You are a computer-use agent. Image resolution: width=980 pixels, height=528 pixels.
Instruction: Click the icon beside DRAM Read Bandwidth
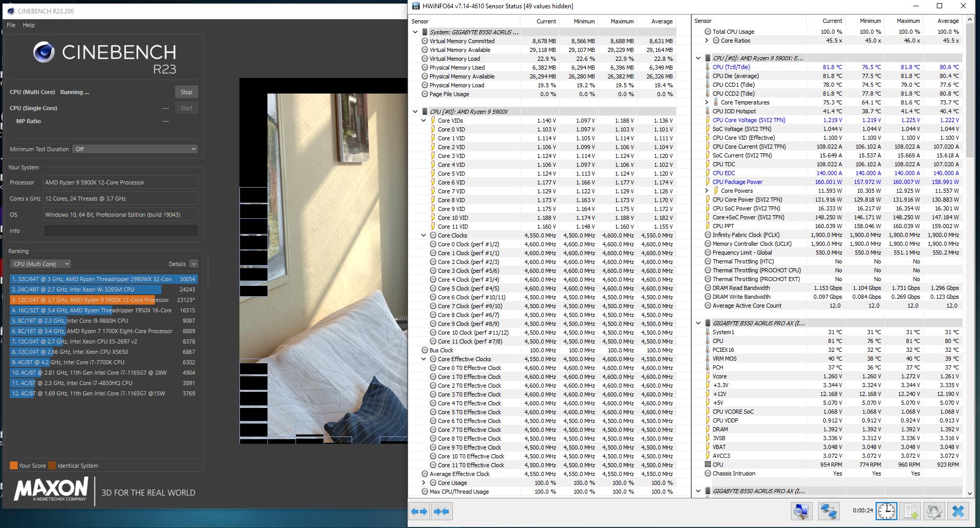coord(707,288)
